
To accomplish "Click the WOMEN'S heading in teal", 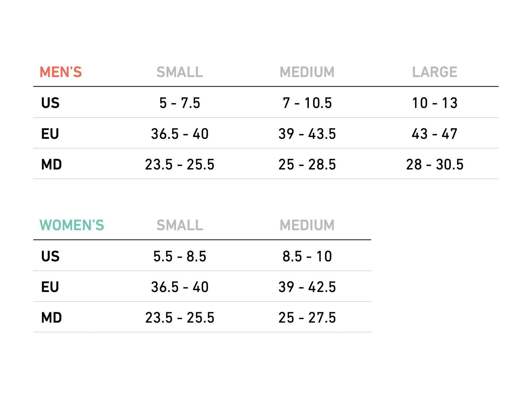I will [72, 225].
